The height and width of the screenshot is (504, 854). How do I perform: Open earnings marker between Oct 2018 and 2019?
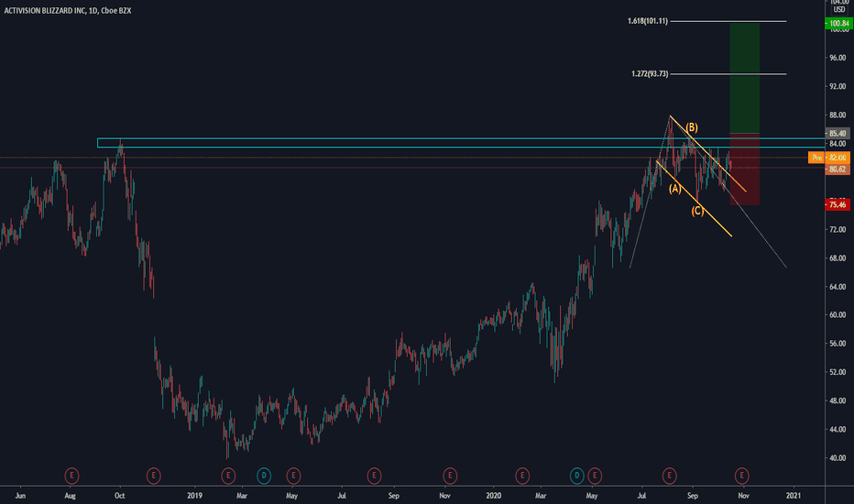click(x=154, y=476)
